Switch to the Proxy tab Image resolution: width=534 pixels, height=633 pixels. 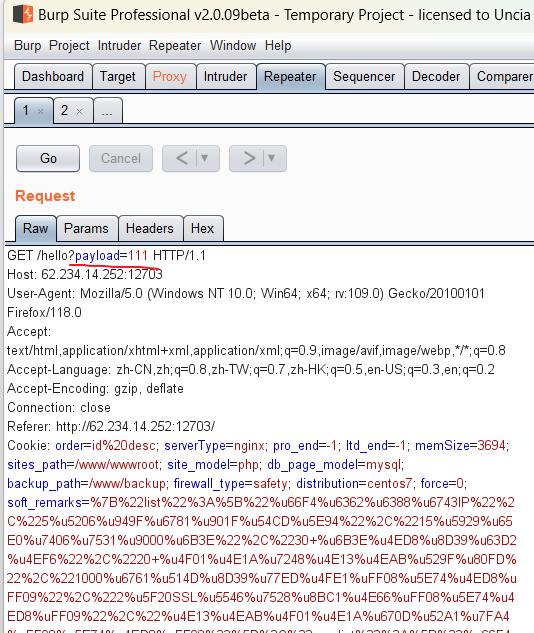170,76
